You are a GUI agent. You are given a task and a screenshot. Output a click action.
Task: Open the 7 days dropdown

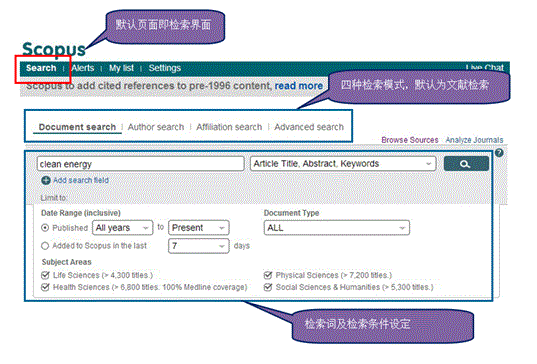pos(199,246)
